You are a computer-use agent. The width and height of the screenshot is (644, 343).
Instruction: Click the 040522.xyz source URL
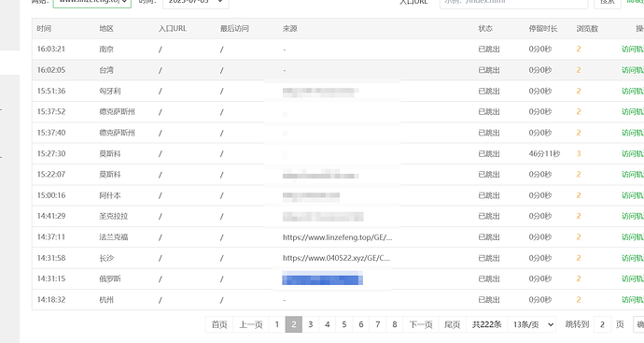coord(336,258)
